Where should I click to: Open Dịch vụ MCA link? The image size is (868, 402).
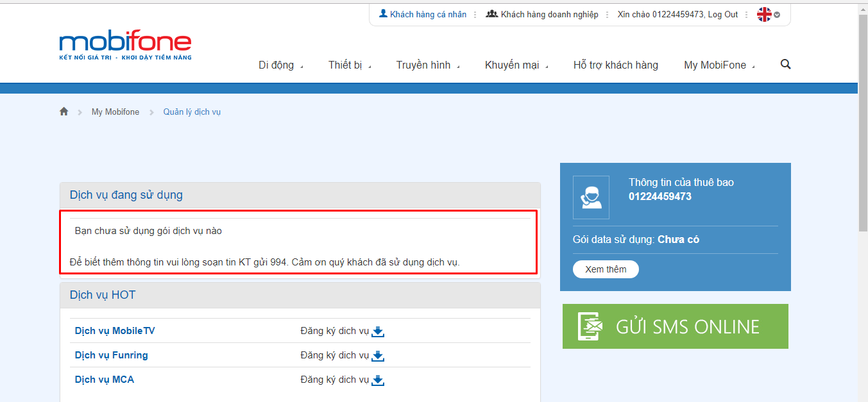[x=105, y=380]
